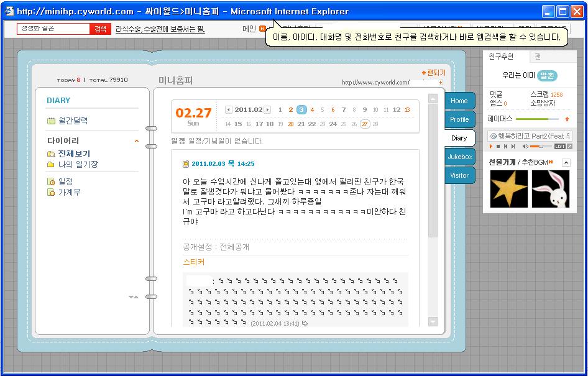
Task: Select day 20 in the diary calendar
Action: (291, 124)
